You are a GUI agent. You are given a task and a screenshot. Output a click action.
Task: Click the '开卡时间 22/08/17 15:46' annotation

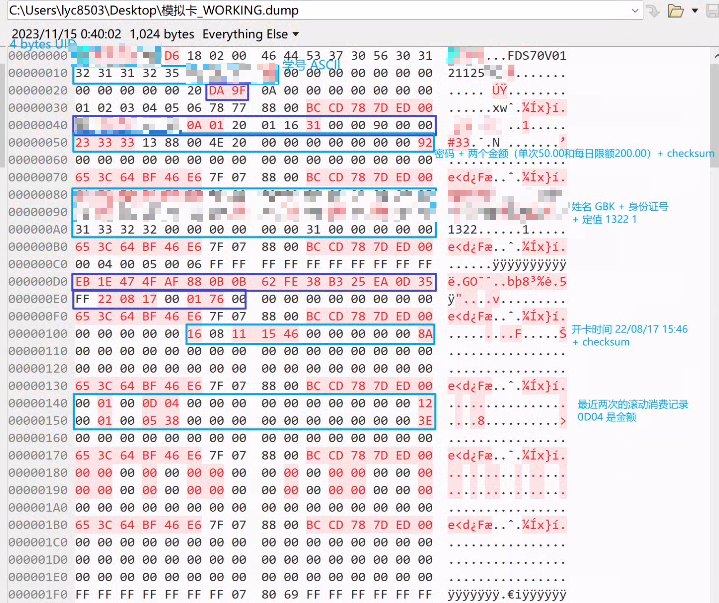coord(629,328)
